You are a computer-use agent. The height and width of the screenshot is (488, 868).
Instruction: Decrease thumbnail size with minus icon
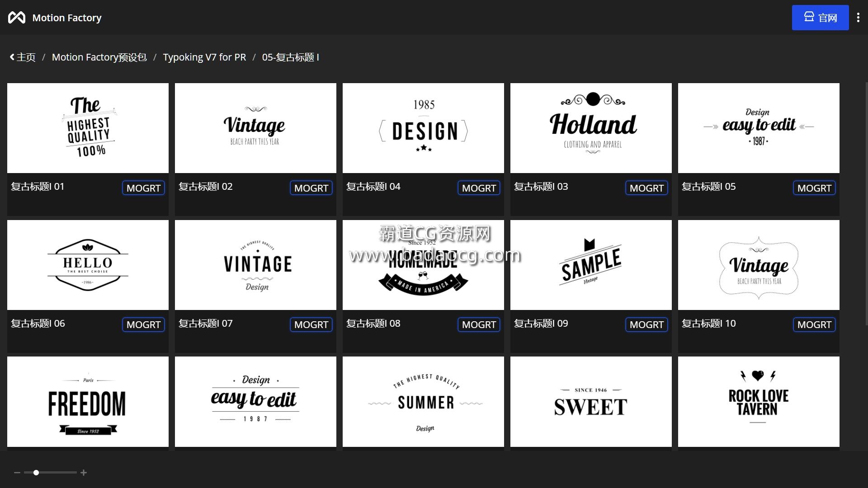click(x=17, y=473)
